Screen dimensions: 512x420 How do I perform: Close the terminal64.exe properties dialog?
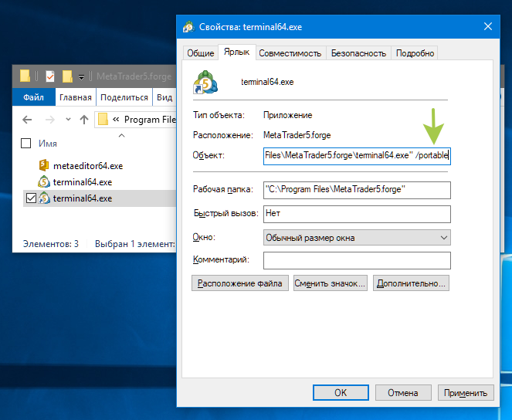488,26
